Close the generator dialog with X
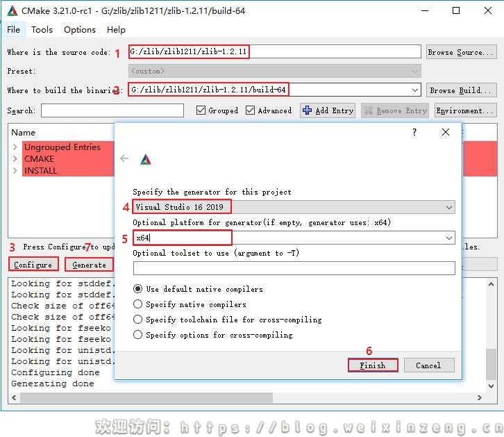Image resolution: width=504 pixels, height=437 pixels. [x=445, y=132]
